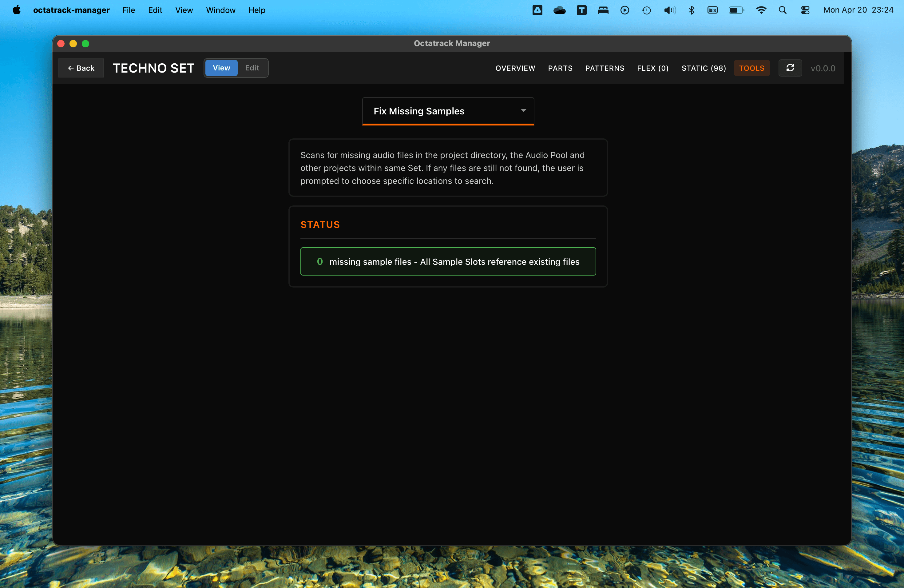Open Control Center from menu bar
The height and width of the screenshot is (588, 904).
coord(805,10)
